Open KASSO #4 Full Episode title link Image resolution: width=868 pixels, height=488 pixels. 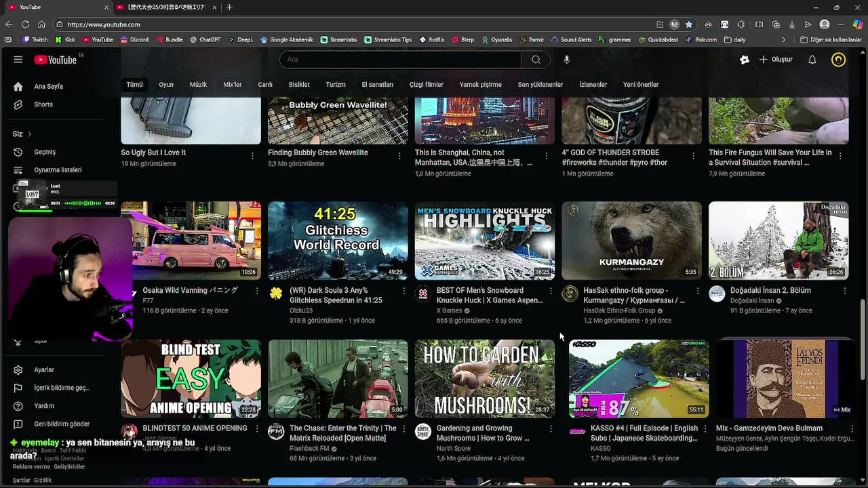pyautogui.click(x=644, y=433)
